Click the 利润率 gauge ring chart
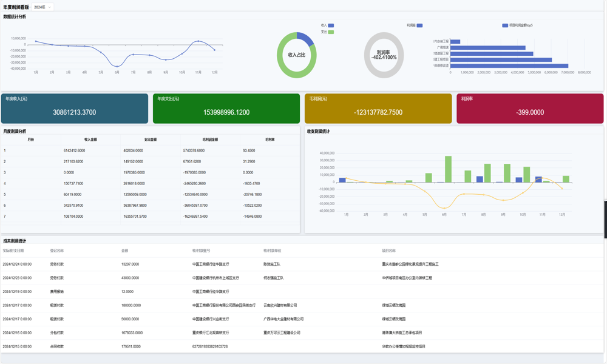 384,55
